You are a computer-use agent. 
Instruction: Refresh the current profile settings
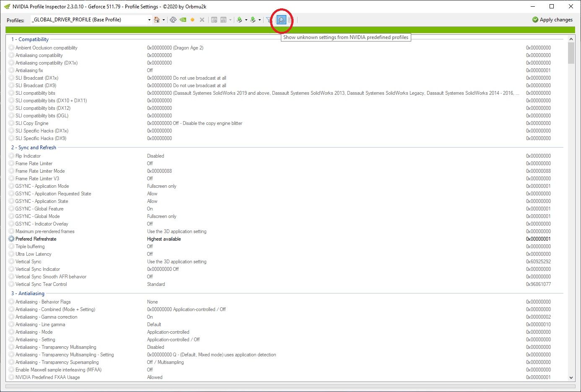(173, 20)
